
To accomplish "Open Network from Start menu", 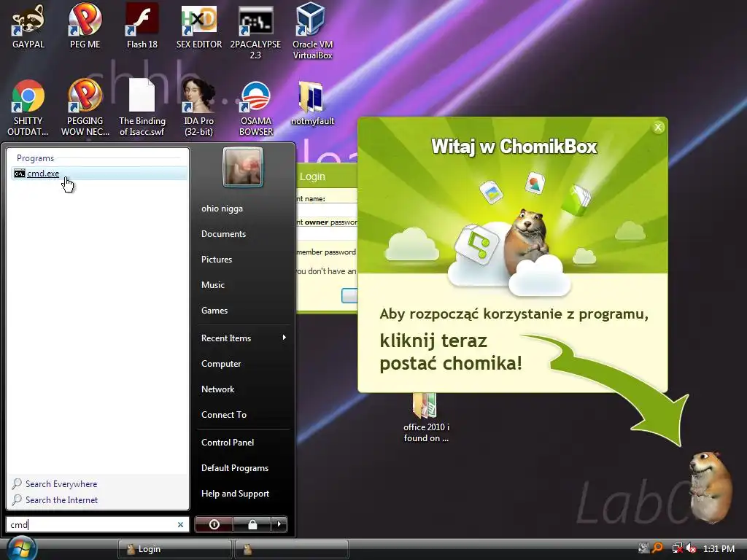I will pos(217,389).
